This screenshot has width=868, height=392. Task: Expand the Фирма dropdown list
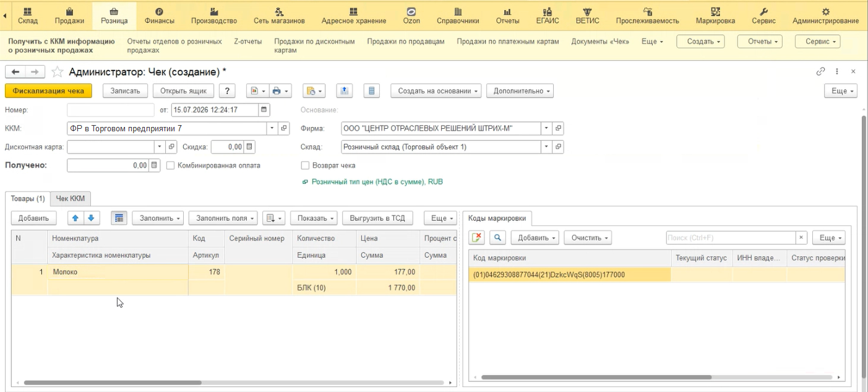tap(546, 128)
